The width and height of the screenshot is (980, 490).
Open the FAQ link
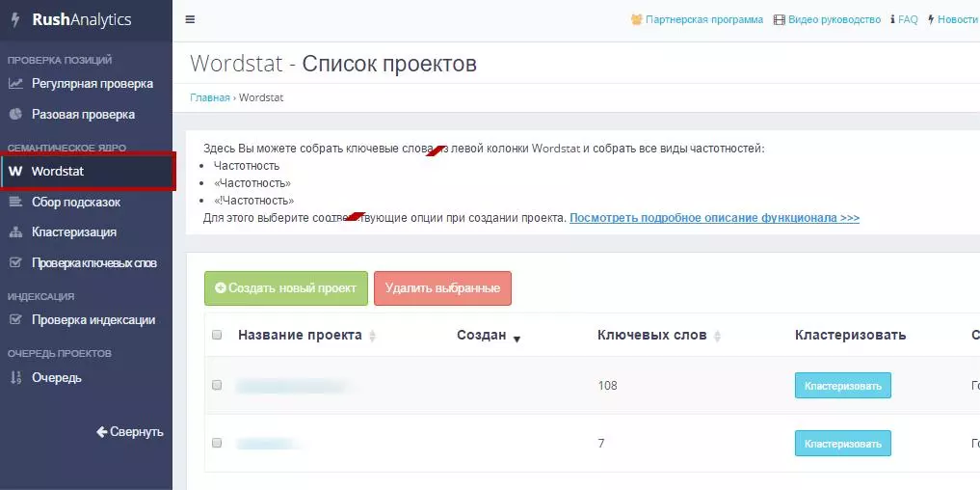pos(908,19)
